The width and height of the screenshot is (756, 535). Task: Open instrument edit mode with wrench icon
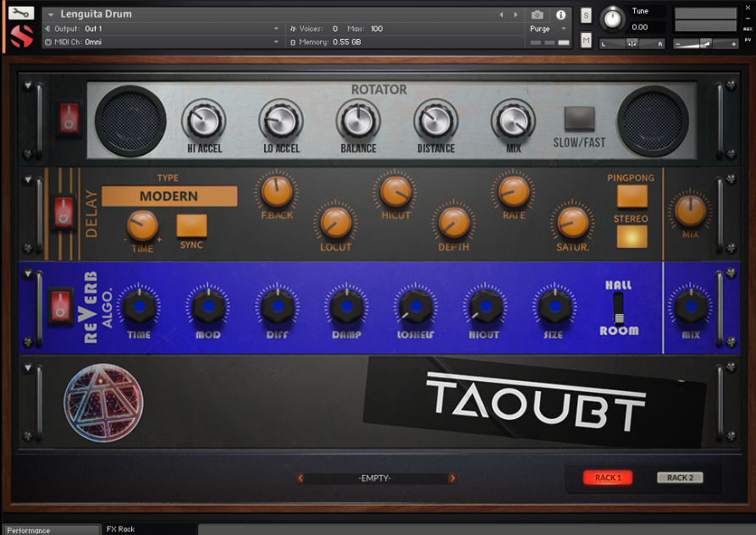click(x=21, y=14)
